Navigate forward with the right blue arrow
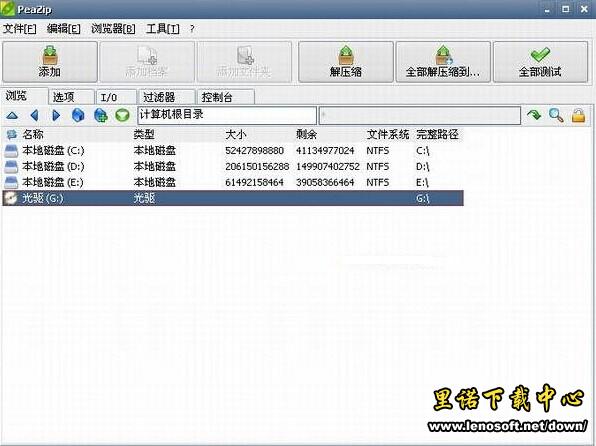This screenshot has width=596, height=446. tap(56, 115)
